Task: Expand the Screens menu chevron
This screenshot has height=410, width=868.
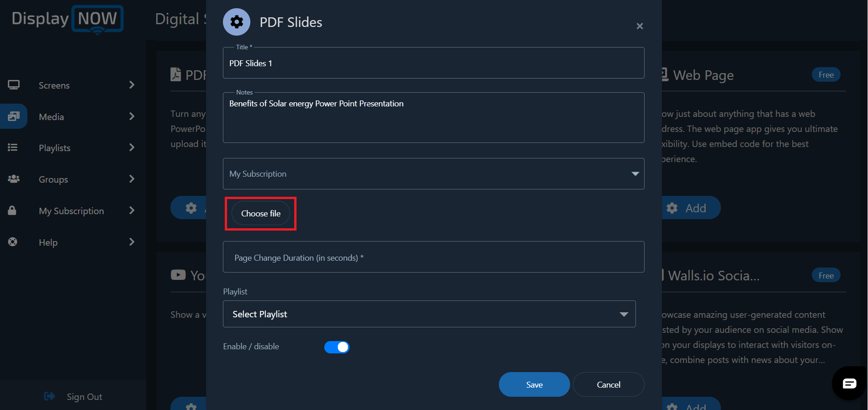Action: coord(132,85)
